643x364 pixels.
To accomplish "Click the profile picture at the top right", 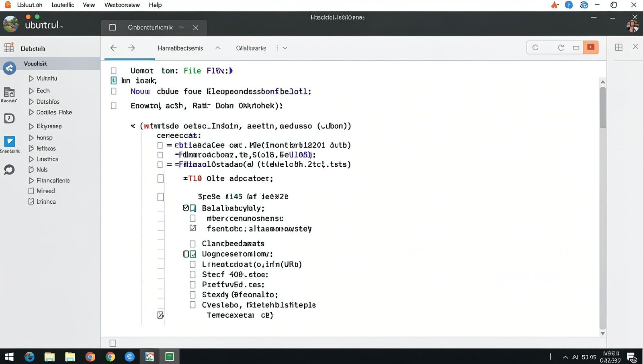I will [x=633, y=26].
